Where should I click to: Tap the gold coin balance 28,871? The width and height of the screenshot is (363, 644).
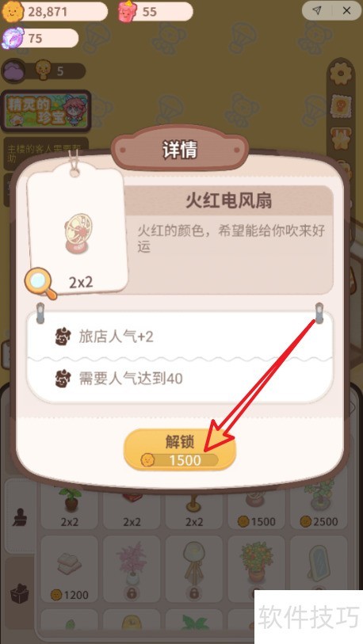[x=54, y=12]
